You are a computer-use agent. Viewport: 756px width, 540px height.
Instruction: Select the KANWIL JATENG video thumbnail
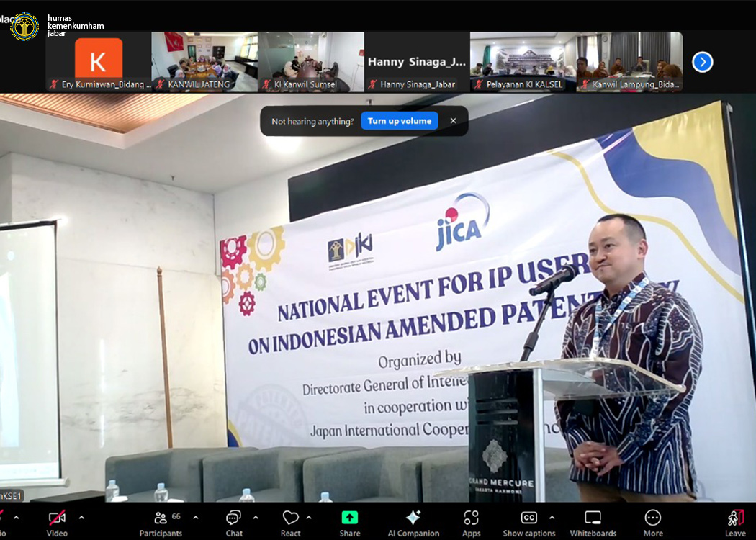coord(204,61)
